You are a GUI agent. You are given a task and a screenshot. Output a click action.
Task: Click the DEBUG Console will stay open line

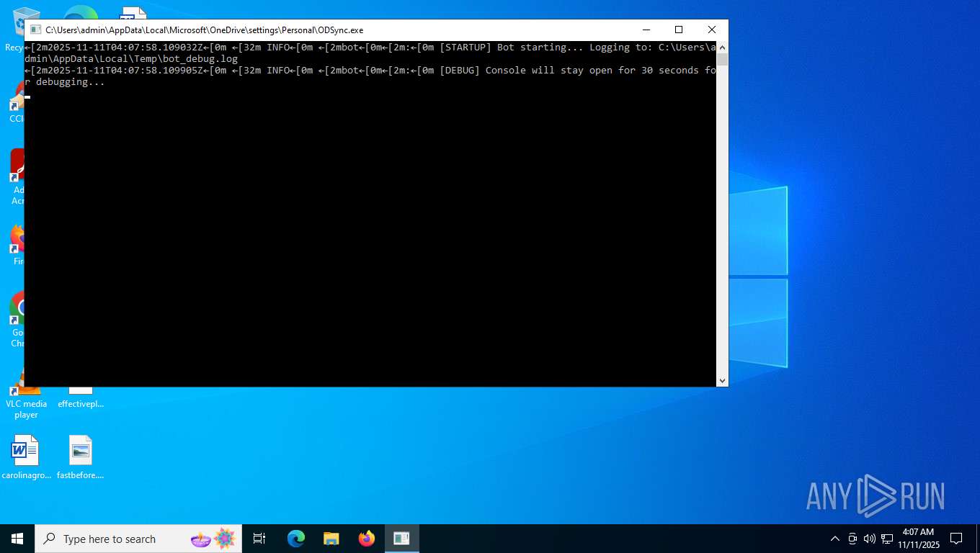(x=370, y=76)
